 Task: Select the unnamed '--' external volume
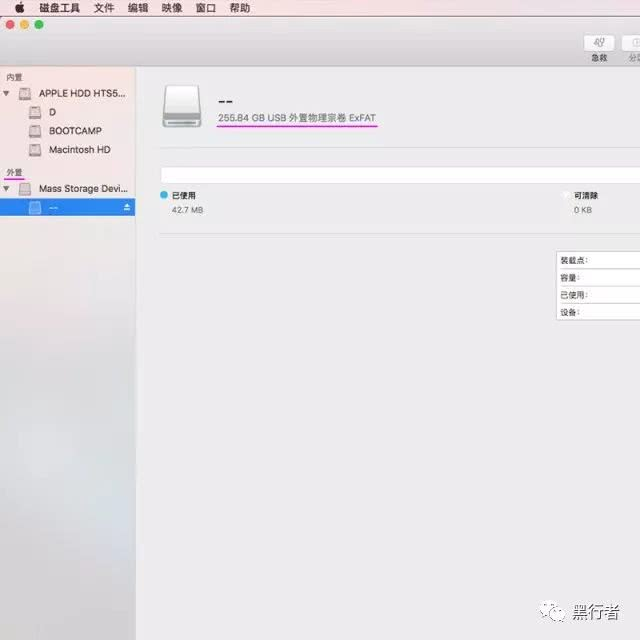coord(53,207)
